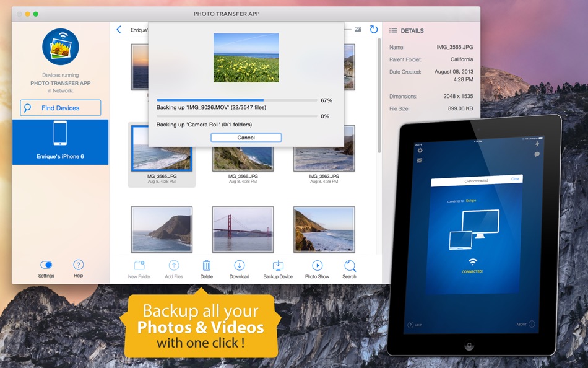Cancel the backup in progress

point(246,137)
